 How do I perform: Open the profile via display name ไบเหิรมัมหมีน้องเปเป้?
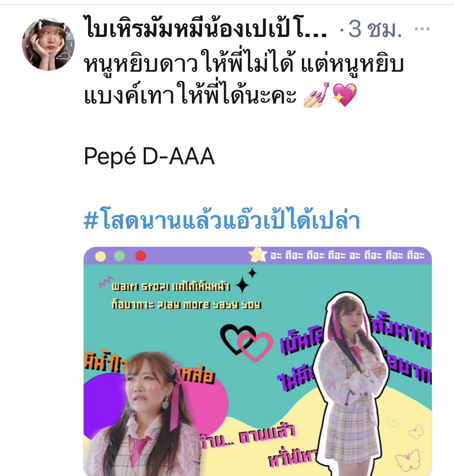point(206,28)
